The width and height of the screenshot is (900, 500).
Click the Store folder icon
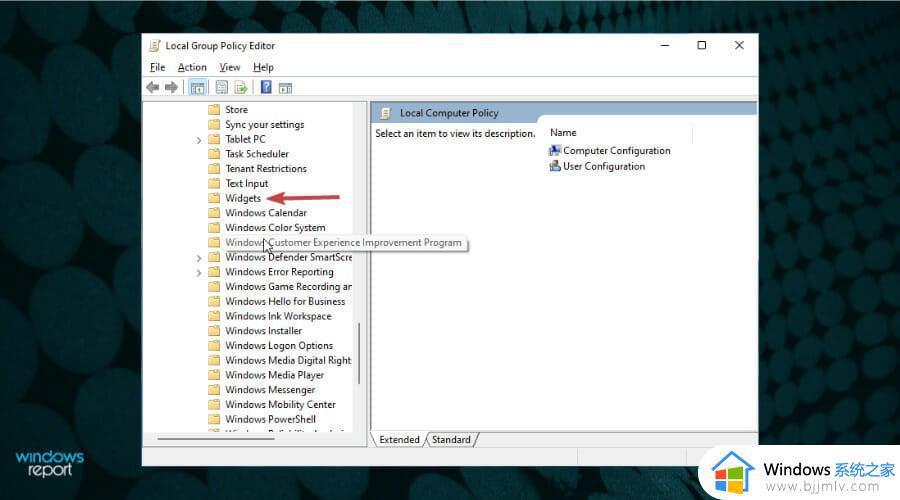[x=214, y=110]
